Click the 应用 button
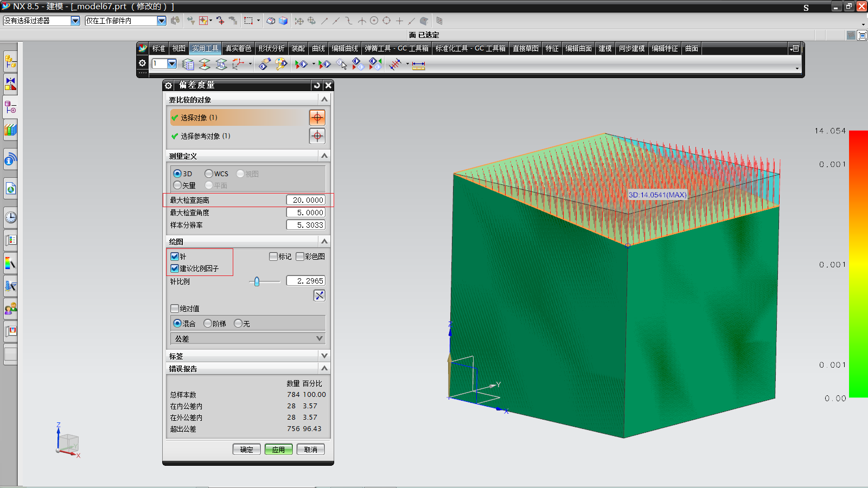The height and width of the screenshot is (488, 868). (278, 449)
